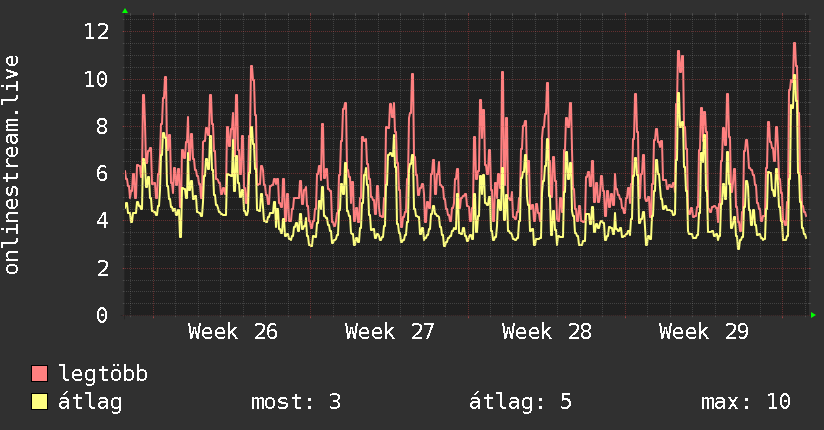Viewport: 824px width, 430px height.
Task: Click the 'max: 10' statistic text
Action: point(746,402)
